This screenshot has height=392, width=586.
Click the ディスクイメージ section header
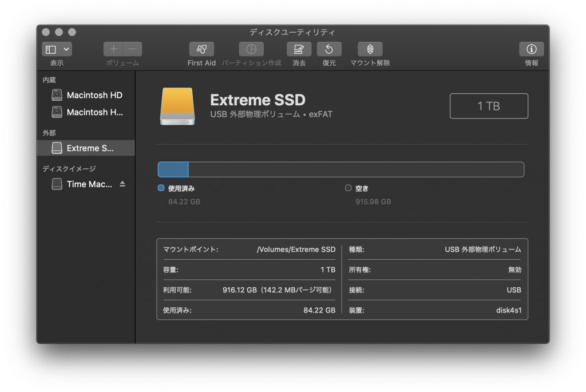[69, 169]
